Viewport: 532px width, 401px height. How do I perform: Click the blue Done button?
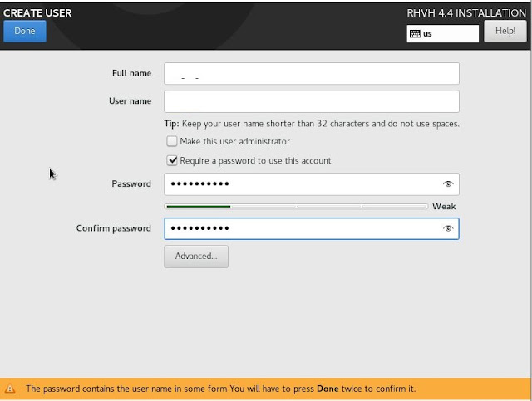[25, 32]
